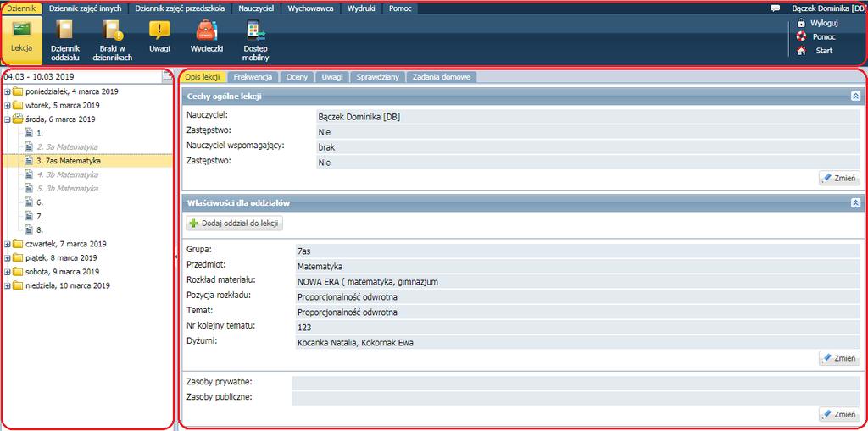Expand piątek, 8 marca 2019
This screenshot has height=431, width=868.
[x=7, y=257]
